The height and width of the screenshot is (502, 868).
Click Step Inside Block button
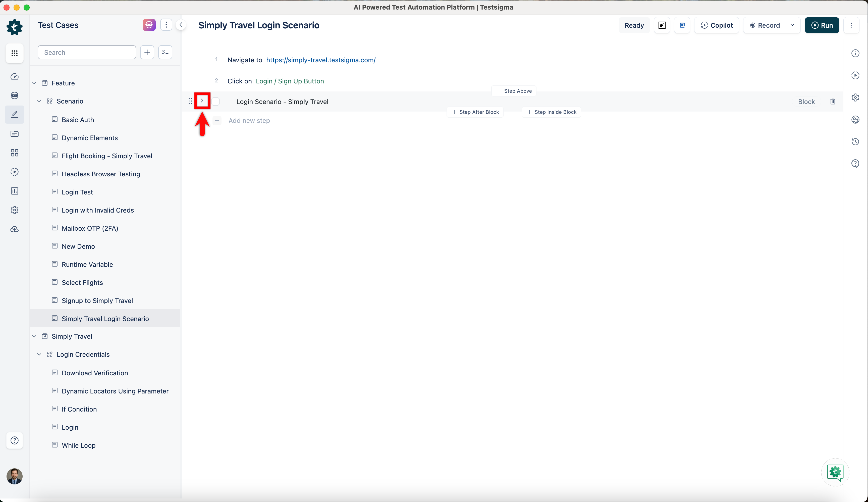pyautogui.click(x=552, y=112)
